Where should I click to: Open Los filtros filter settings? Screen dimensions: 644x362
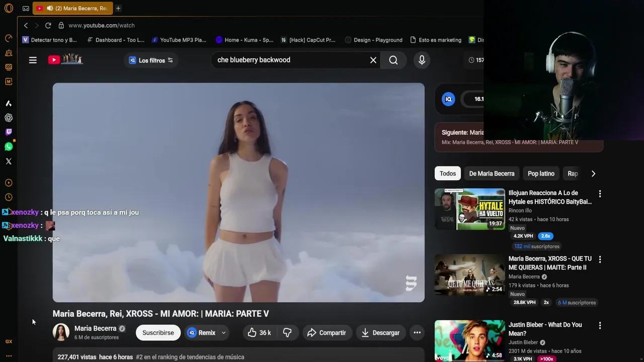(150, 60)
